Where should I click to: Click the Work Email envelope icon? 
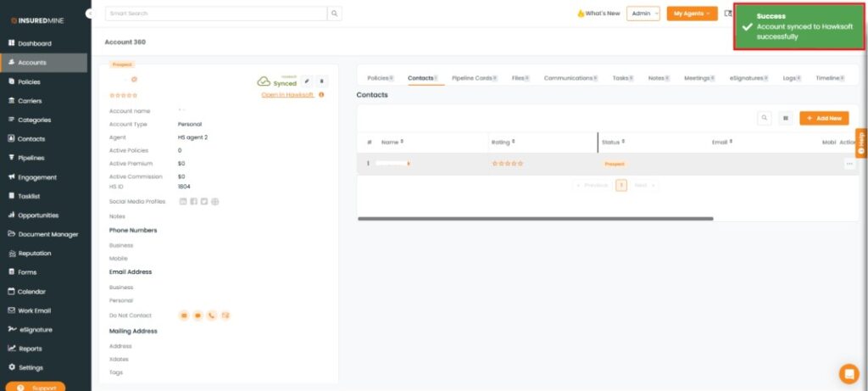12,310
